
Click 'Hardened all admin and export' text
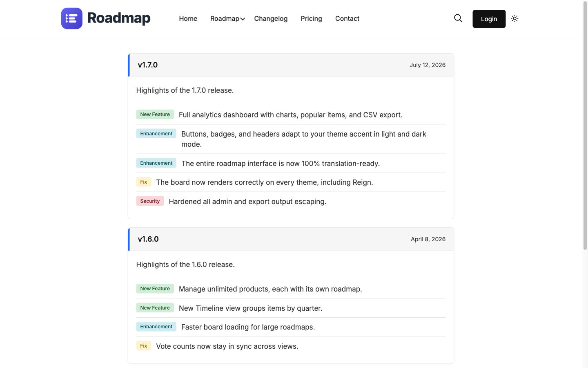pos(247,202)
